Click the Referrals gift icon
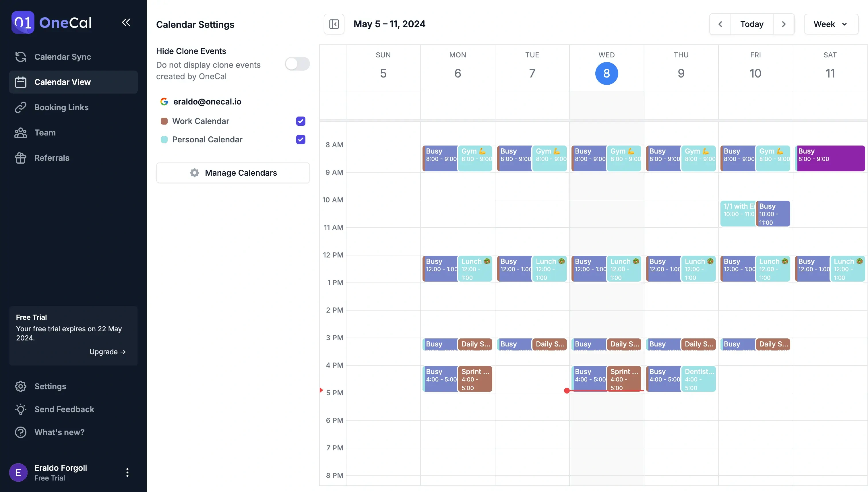 point(21,158)
